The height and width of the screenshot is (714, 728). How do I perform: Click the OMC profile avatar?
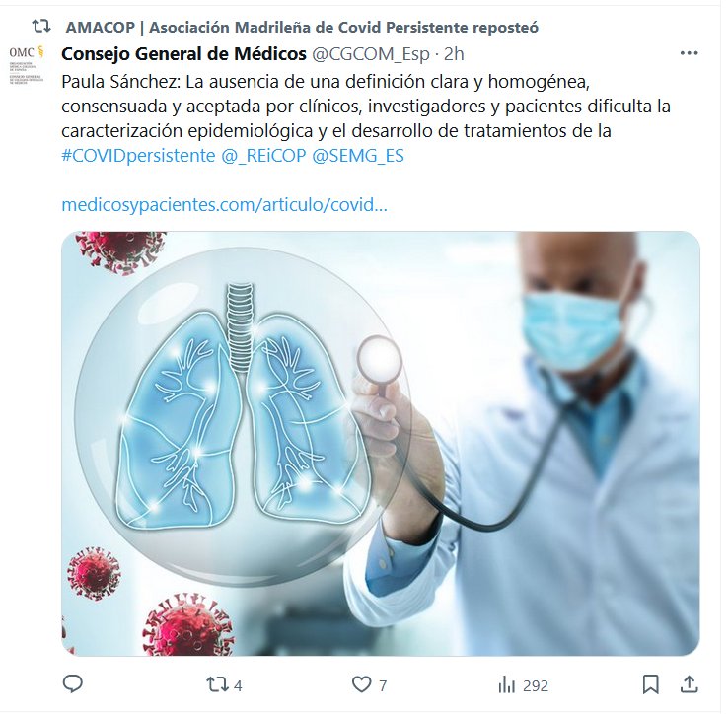click(x=27, y=64)
